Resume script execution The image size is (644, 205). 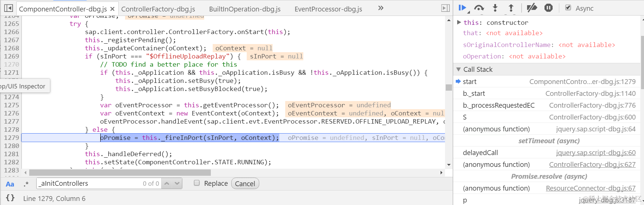462,8
